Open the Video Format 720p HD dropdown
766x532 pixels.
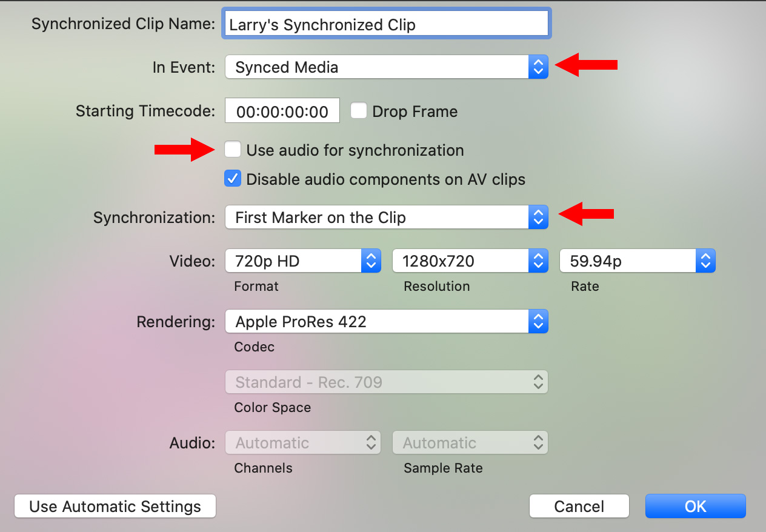[x=303, y=261]
